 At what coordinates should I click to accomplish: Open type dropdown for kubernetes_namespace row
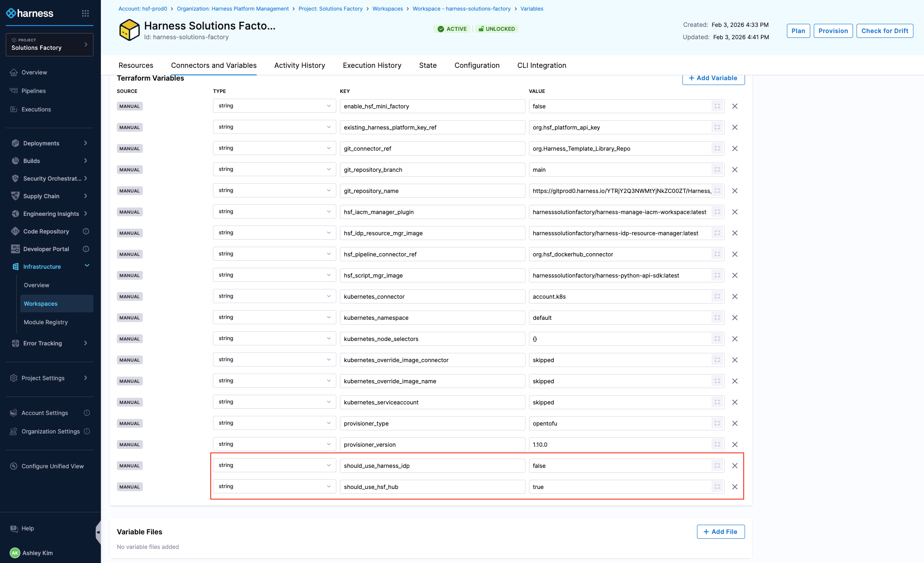point(274,318)
